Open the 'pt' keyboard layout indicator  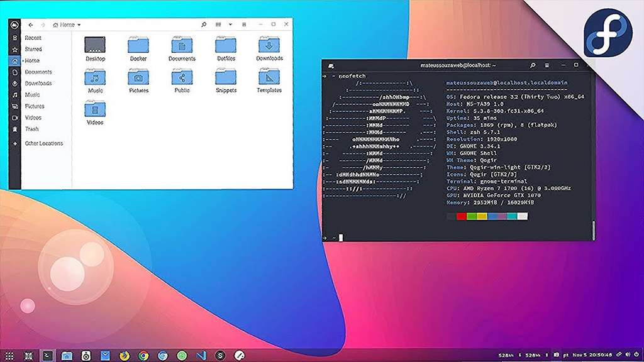point(566,355)
